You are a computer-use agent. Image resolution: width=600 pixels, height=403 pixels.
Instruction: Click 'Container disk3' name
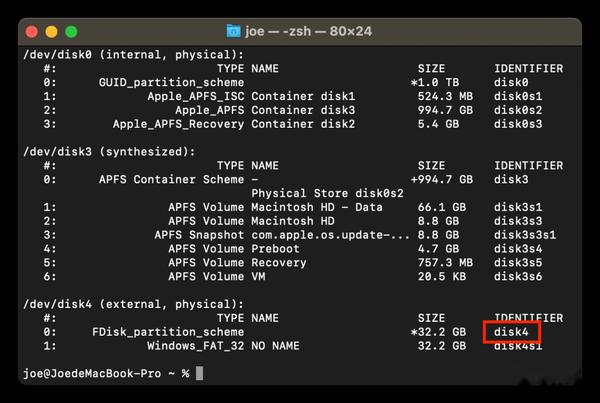tap(303, 110)
